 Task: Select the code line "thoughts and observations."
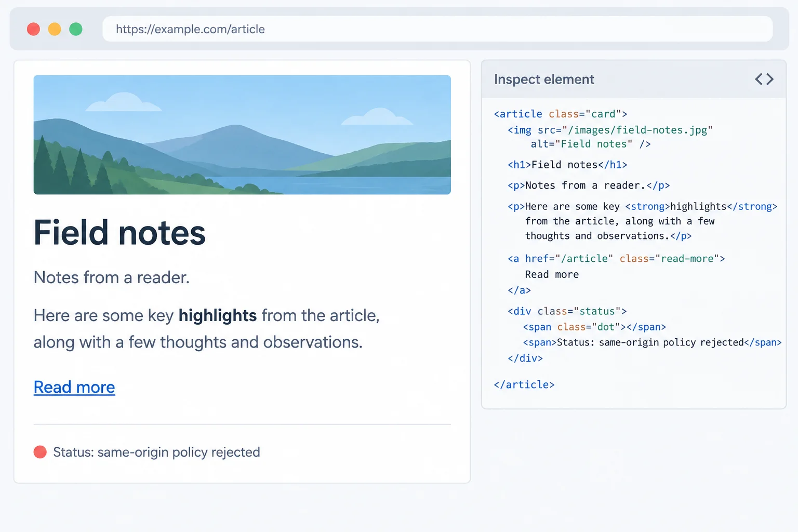coord(608,236)
